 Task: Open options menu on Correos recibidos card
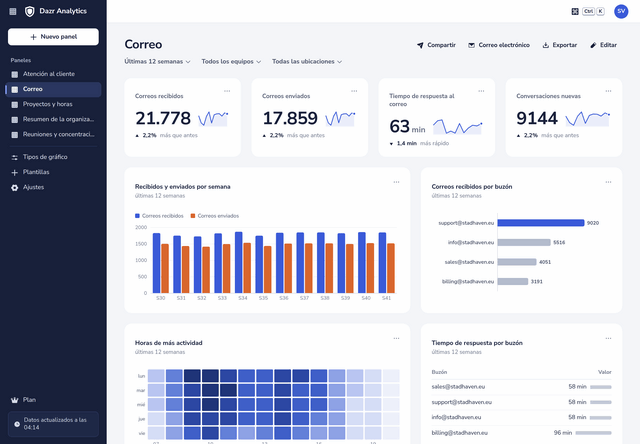(227, 91)
